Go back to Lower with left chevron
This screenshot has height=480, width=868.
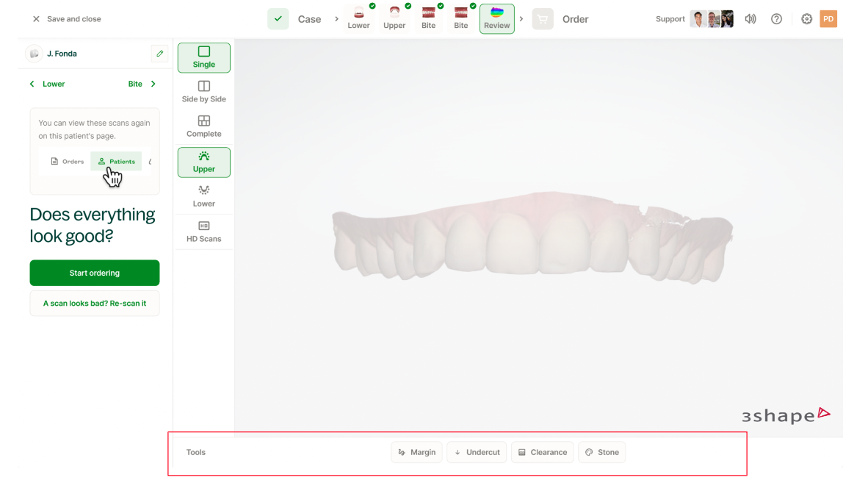(32, 84)
